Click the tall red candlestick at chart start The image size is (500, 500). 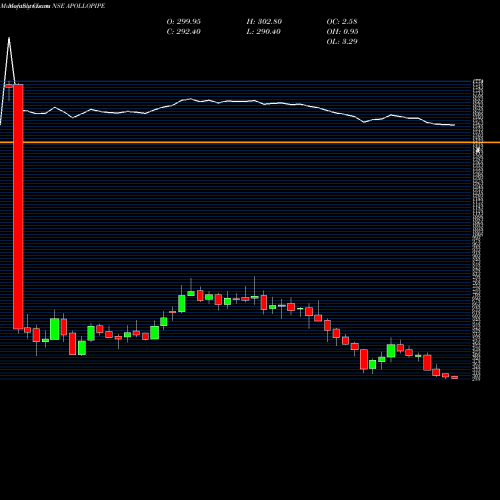(18, 207)
